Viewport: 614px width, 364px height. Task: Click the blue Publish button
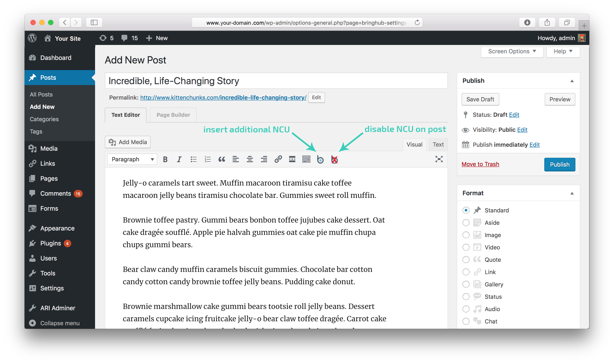[x=559, y=165]
